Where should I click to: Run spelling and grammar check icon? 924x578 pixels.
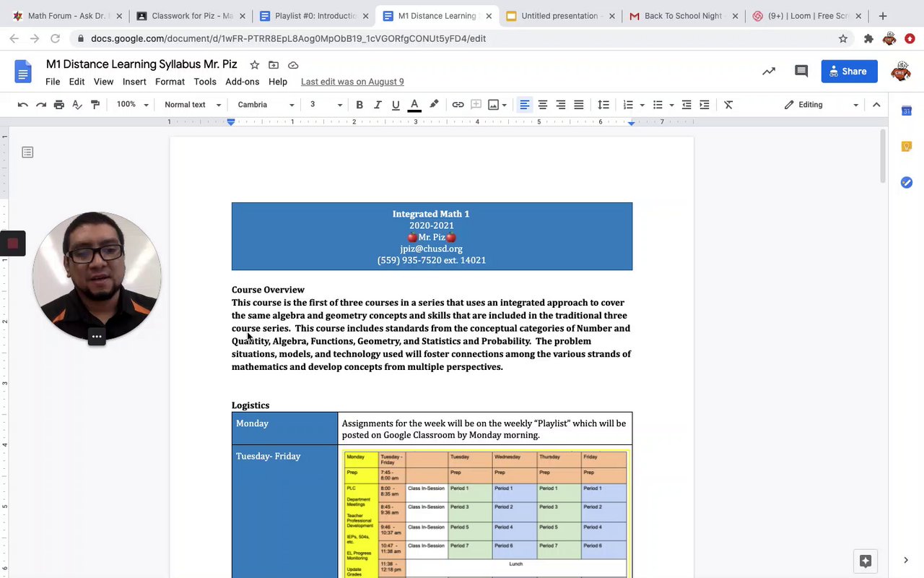[x=77, y=105]
